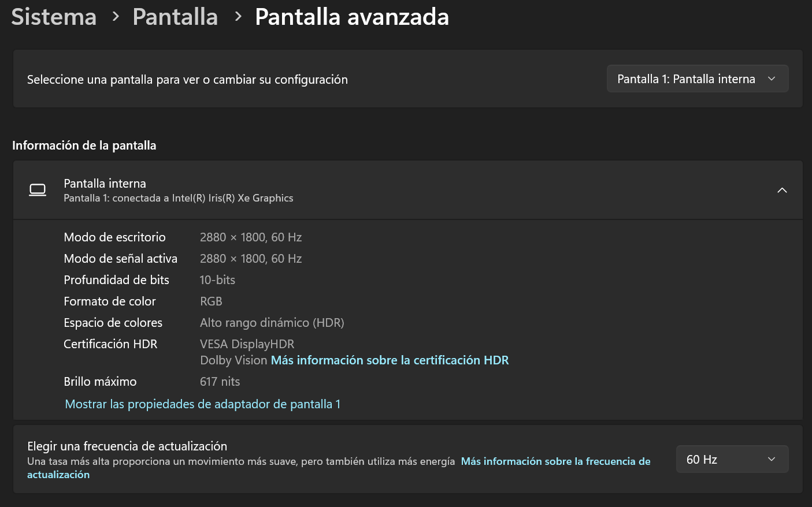Open the 60 Hz refresh rate dropdown
The width and height of the screenshot is (812, 507).
point(732,460)
